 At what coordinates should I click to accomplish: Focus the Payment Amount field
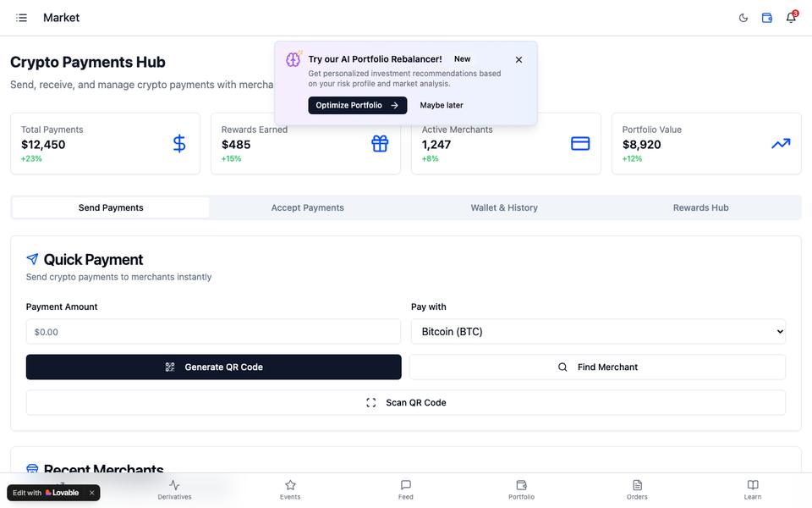pos(213,332)
